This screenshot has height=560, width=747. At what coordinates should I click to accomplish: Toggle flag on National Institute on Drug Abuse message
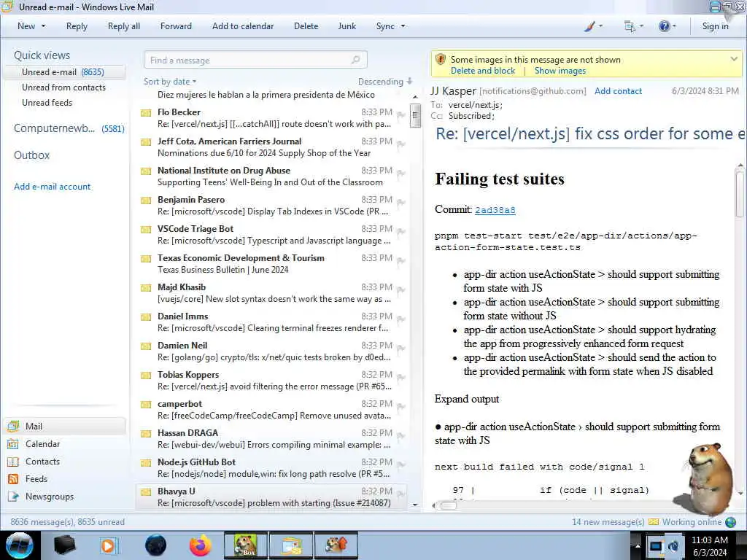[x=401, y=173]
